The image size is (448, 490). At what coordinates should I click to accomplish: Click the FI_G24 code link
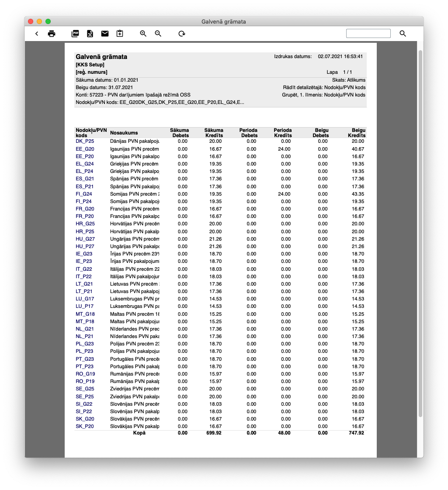click(x=84, y=194)
